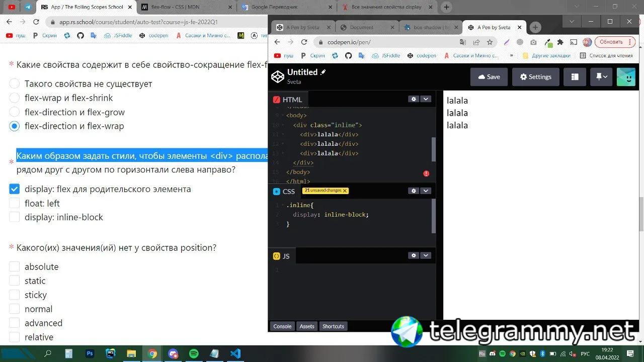Open the Chrome extensions puzzle icon

(x=560, y=42)
